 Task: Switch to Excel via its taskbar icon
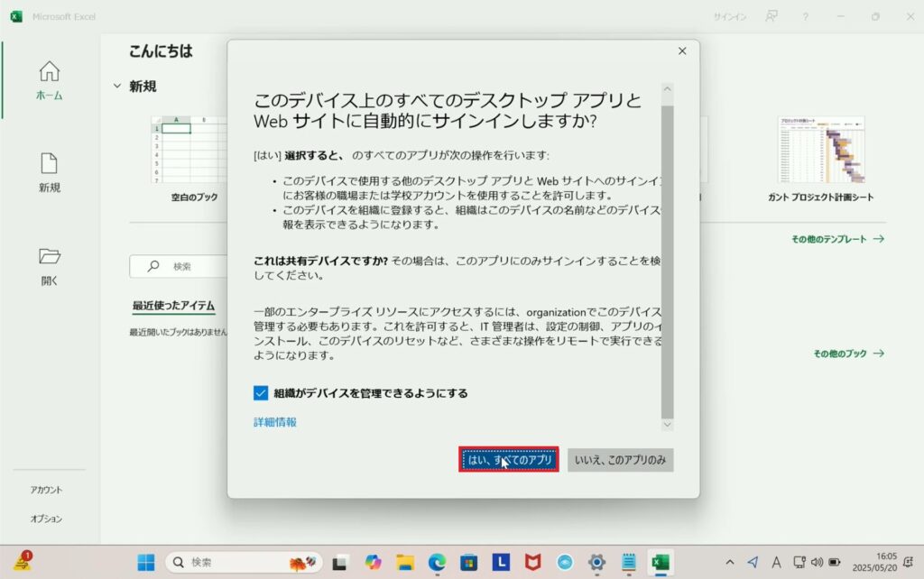(661, 563)
